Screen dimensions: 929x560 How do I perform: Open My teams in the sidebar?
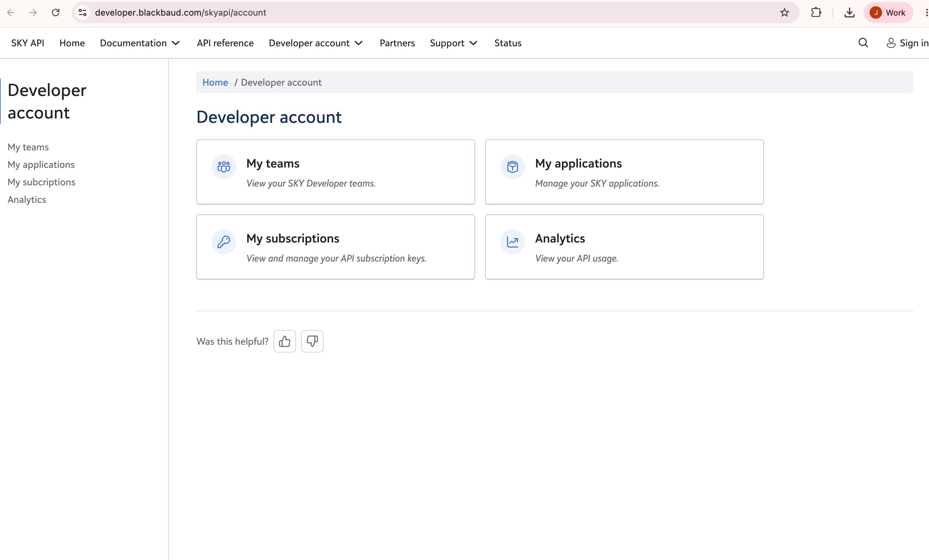click(28, 147)
